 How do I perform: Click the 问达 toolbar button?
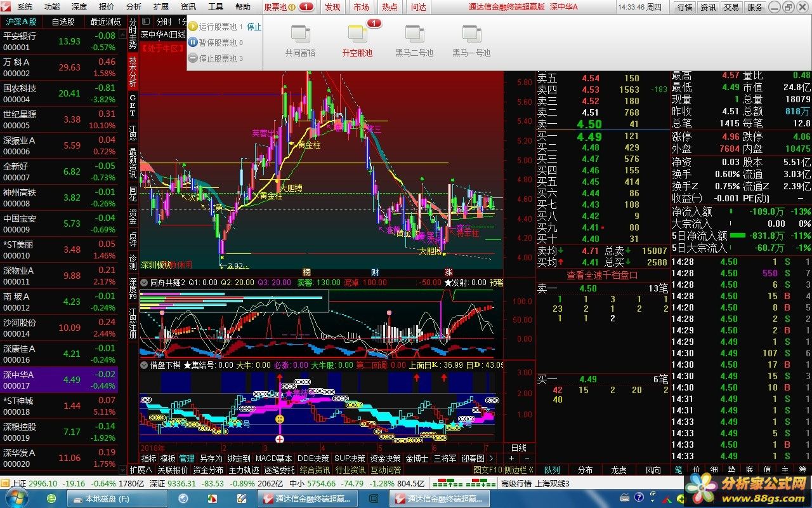point(419,7)
